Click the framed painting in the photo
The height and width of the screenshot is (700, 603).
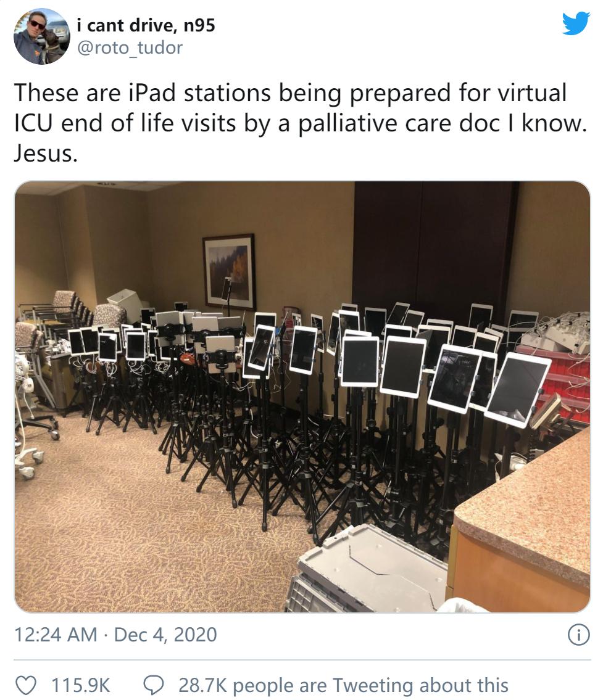(x=229, y=271)
